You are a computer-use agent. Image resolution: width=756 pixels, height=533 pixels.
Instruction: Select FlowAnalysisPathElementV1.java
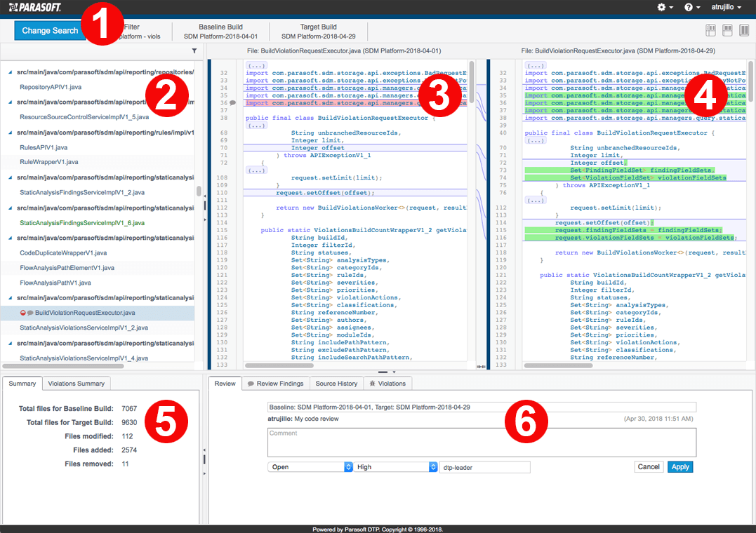click(67, 268)
